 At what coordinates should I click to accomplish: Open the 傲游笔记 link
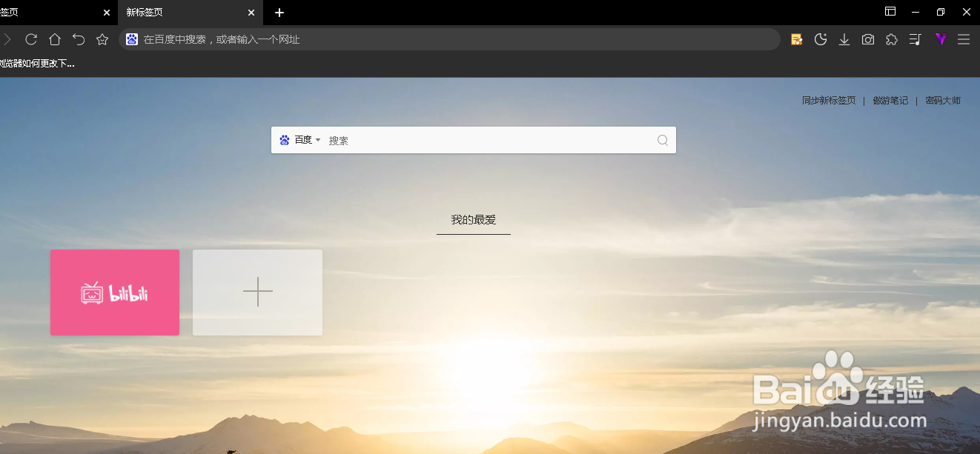click(890, 101)
